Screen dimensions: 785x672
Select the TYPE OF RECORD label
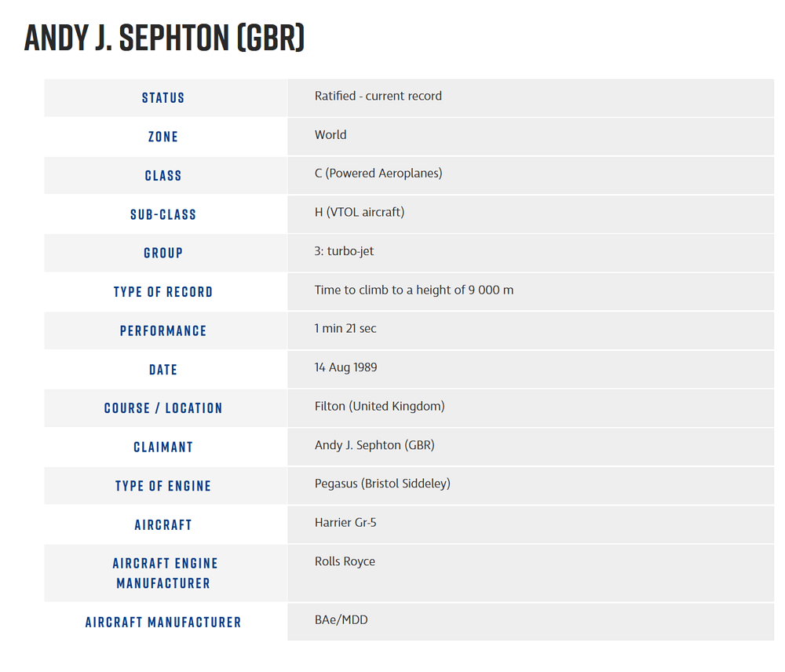163,292
